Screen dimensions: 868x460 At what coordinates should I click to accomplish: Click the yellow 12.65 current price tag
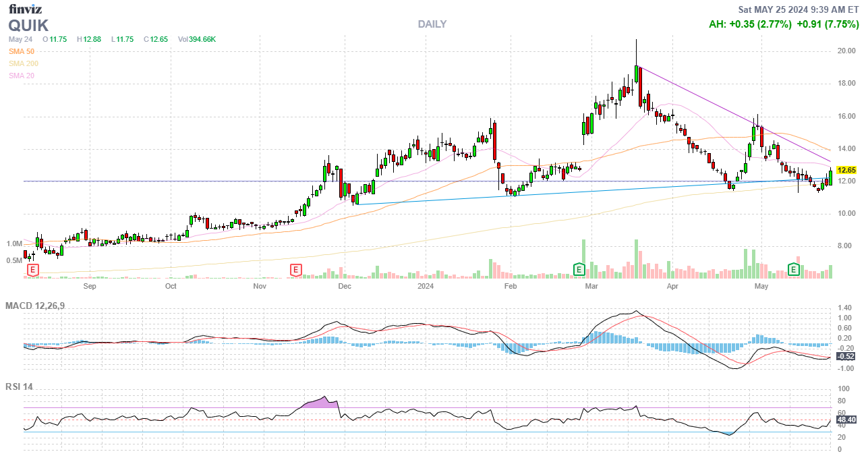point(846,170)
